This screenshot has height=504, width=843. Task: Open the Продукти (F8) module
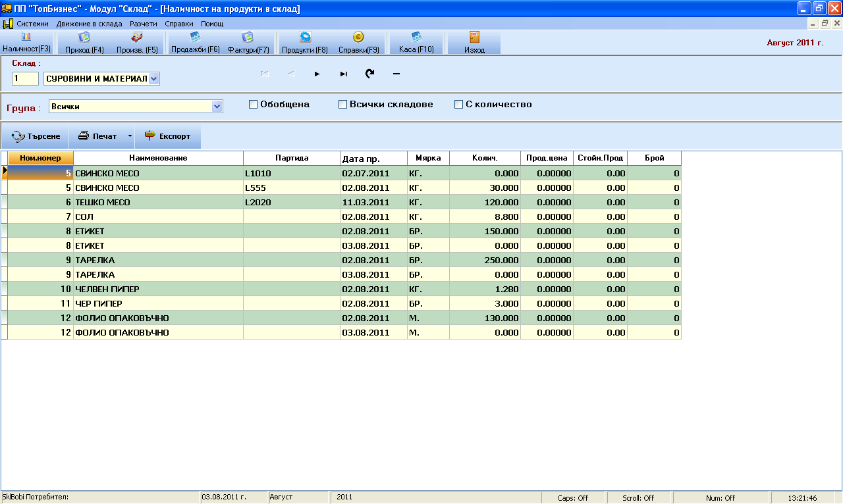(x=305, y=42)
